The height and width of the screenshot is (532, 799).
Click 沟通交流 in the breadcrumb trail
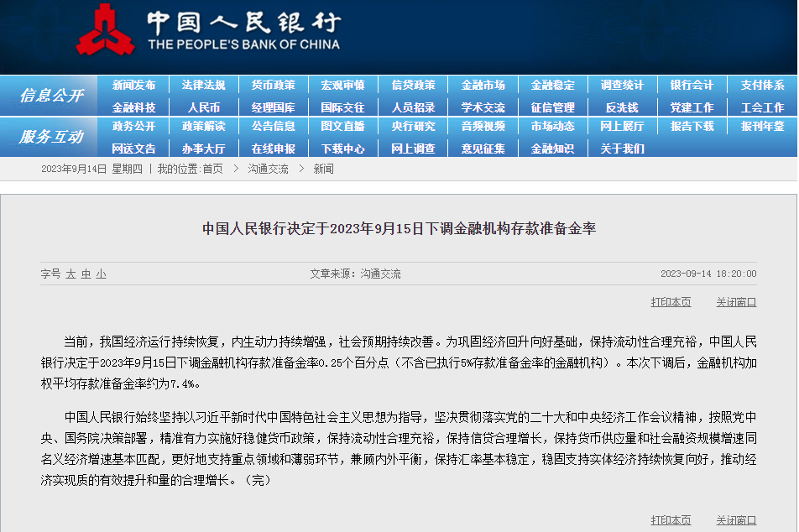coord(268,170)
